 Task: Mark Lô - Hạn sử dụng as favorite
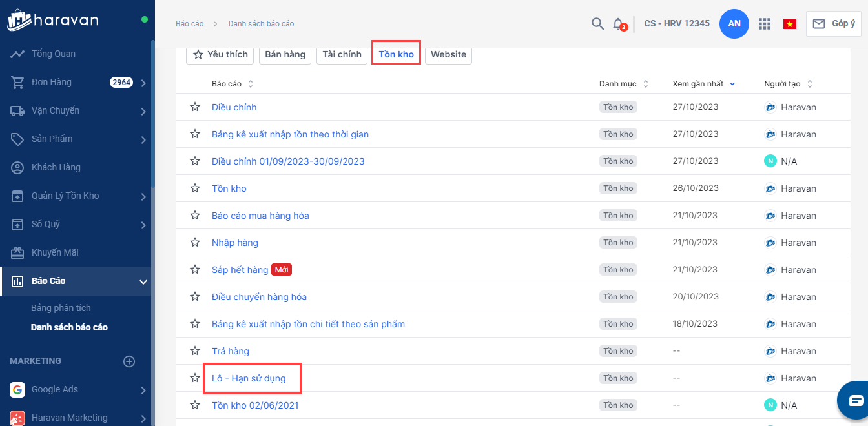pos(195,378)
